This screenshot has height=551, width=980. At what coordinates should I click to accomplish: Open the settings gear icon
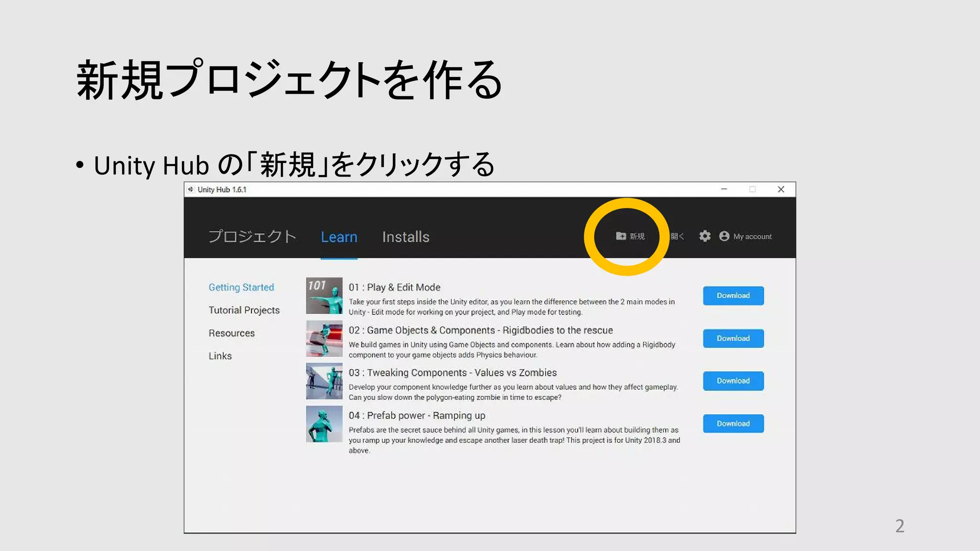[705, 236]
